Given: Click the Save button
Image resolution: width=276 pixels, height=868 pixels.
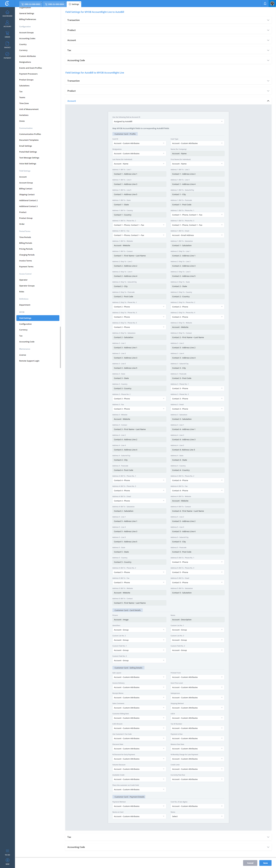Looking at the screenshot, I should [265, 863].
